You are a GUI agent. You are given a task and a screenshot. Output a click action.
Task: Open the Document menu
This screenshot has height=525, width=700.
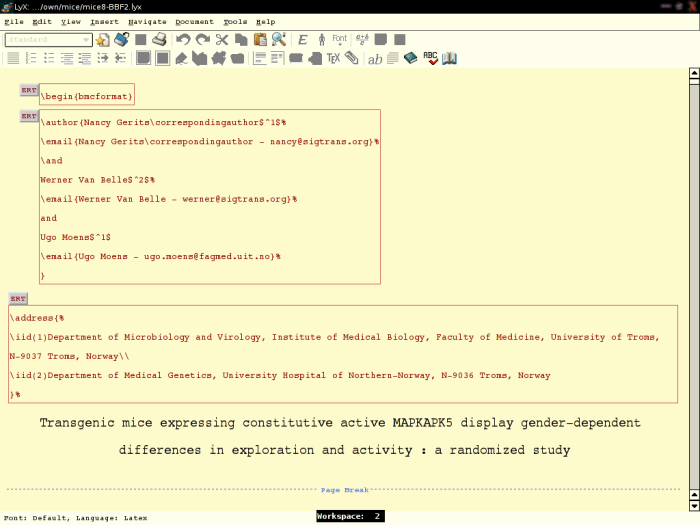point(194,21)
